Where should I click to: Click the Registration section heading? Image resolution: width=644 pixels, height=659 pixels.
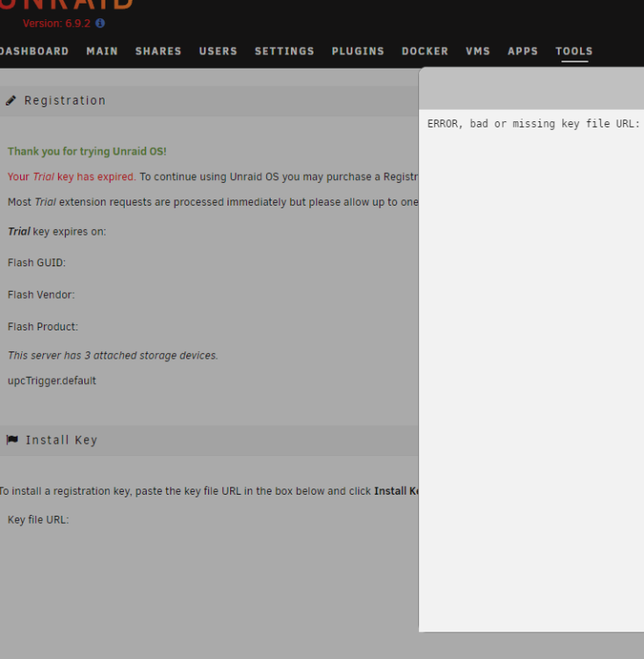[65, 100]
